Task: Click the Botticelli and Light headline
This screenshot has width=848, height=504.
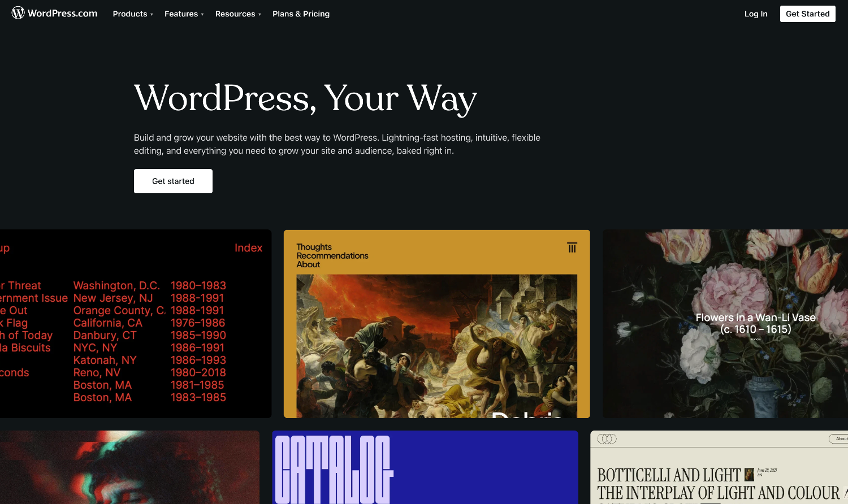Action: pyautogui.click(x=669, y=475)
